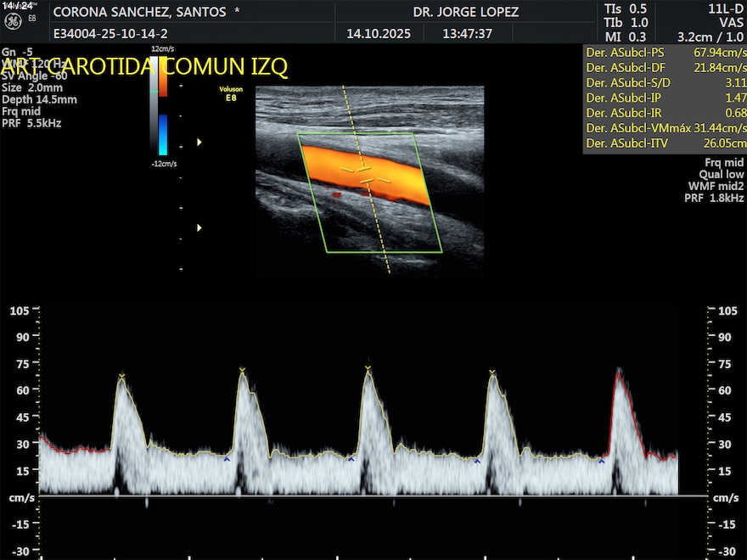Click the first peak systolic marker on waveform

click(x=121, y=375)
